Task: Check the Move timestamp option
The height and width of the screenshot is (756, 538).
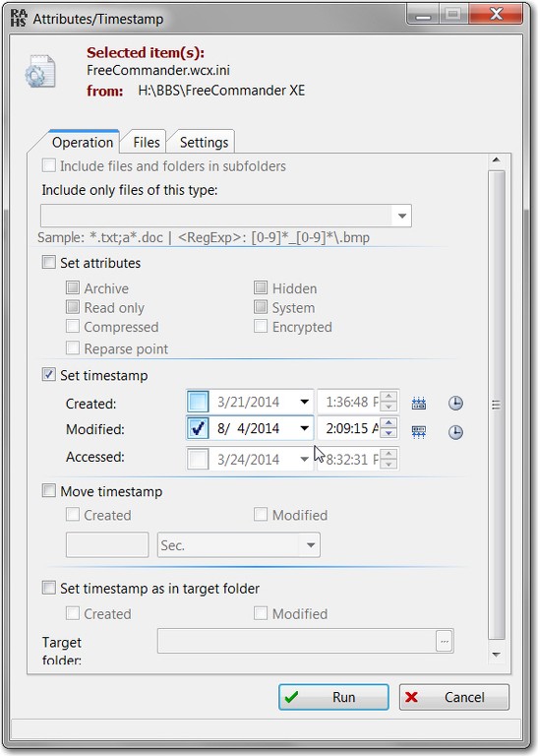Action: click(x=48, y=491)
